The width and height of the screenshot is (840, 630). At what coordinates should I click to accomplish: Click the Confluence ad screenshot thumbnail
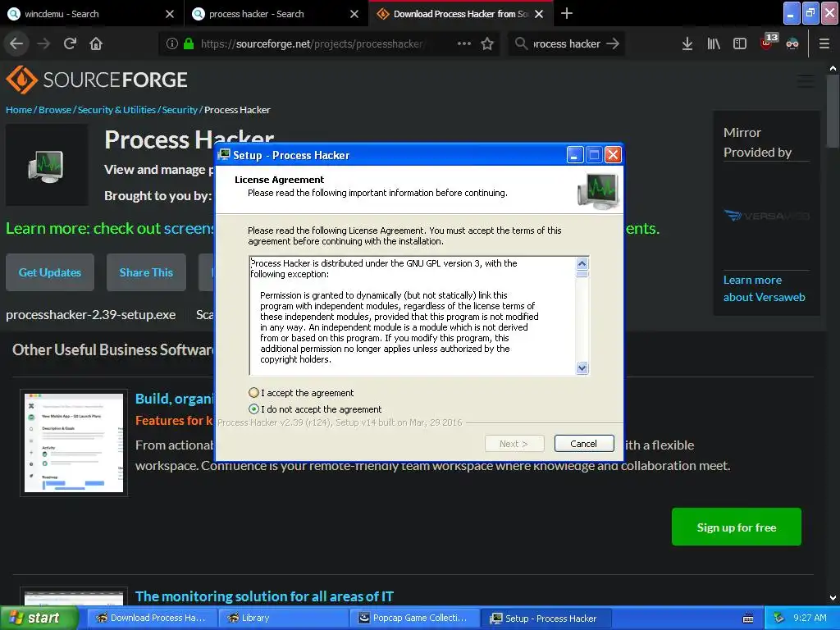tap(74, 443)
